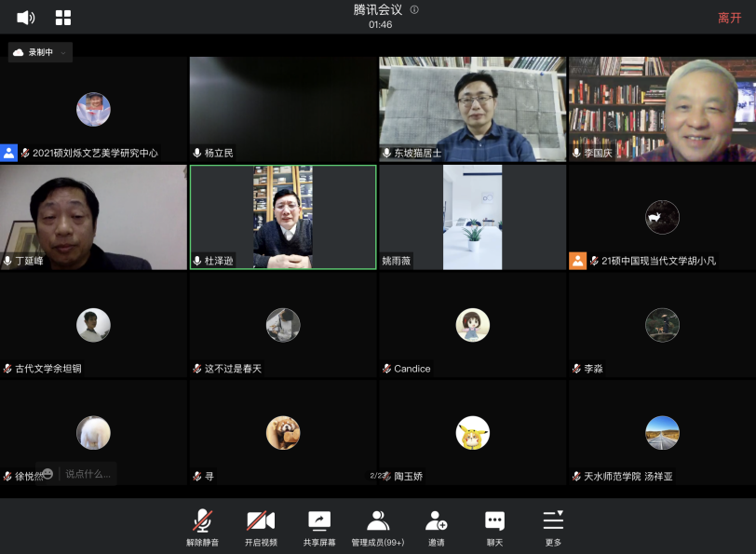This screenshot has width=756, height=554.
Task: Click the 说点什么 chat input field
Action: [88, 474]
